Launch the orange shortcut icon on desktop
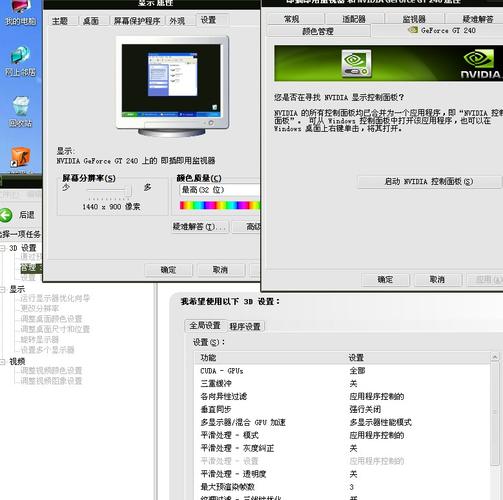 pos(21,157)
